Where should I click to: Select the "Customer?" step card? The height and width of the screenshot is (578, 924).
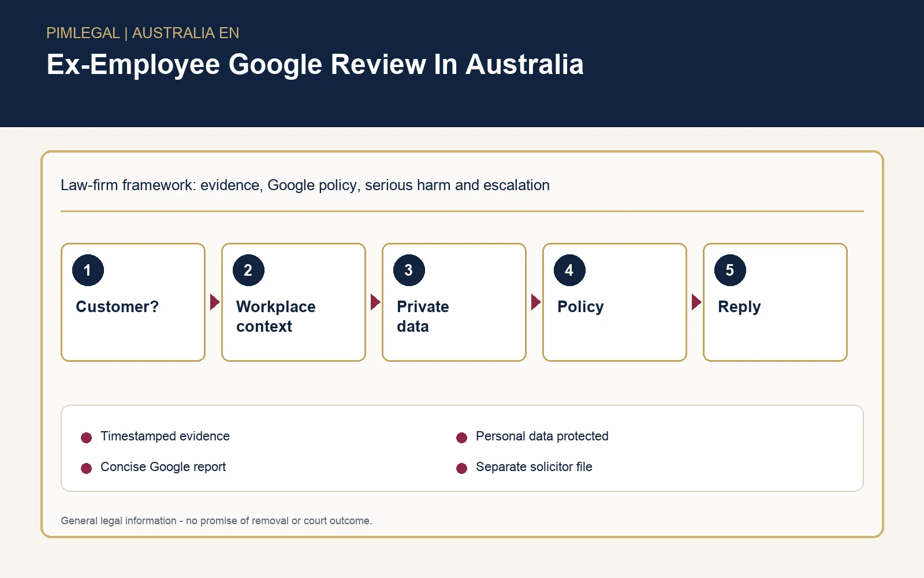[133, 302]
